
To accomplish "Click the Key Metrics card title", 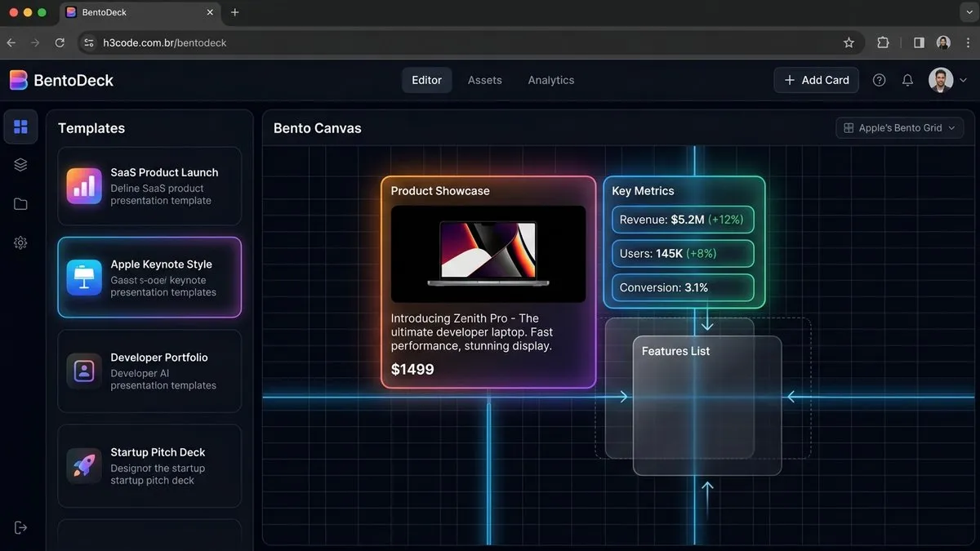I will [643, 191].
